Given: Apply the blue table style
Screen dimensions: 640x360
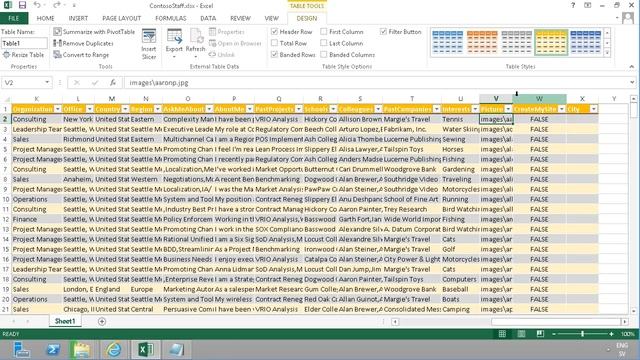Looking at the screenshot, I should click(x=447, y=42).
